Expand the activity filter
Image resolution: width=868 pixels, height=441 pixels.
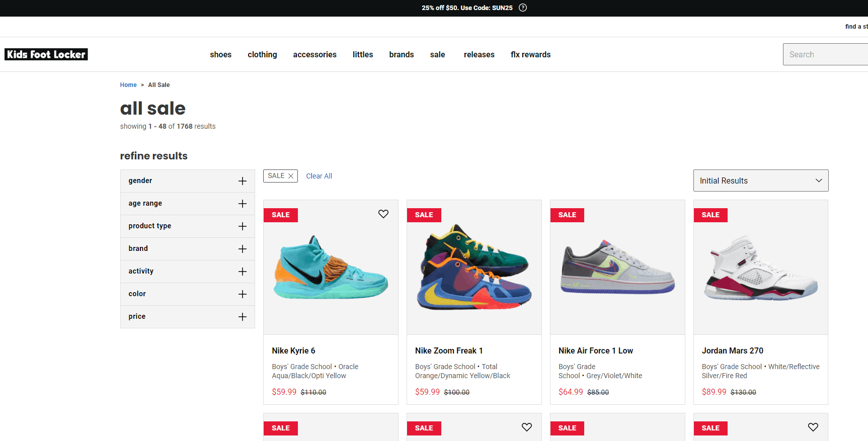[188, 272]
